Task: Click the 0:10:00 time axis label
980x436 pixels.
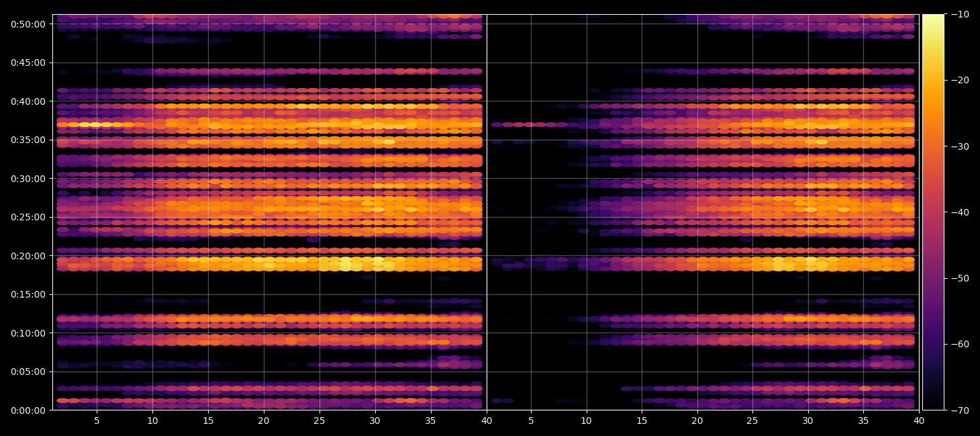Action: (28, 333)
